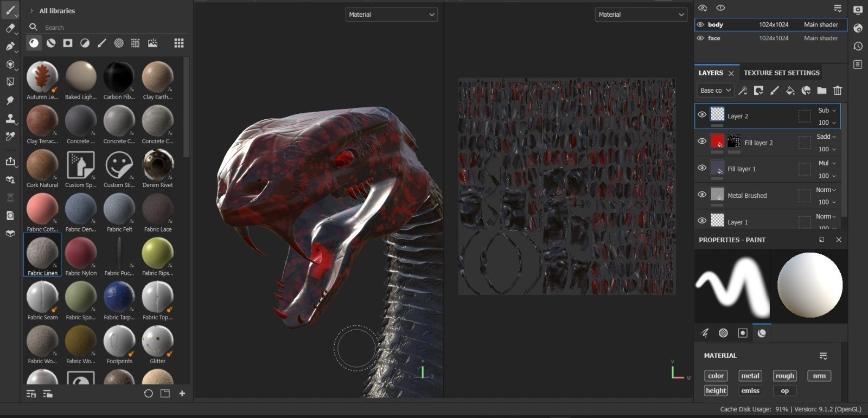The width and height of the screenshot is (868, 418).
Task: Filter assets by Textures
Action: pyautogui.click(x=136, y=43)
